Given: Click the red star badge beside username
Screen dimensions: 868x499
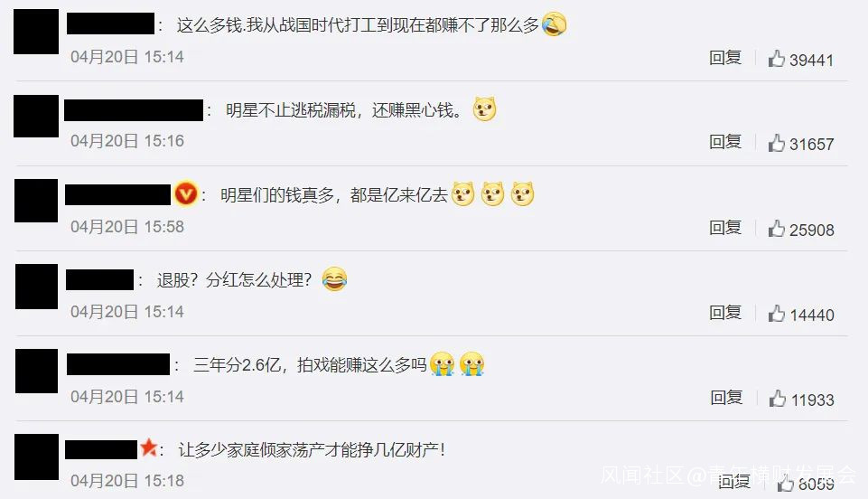Looking at the screenshot, I should 148,447.
